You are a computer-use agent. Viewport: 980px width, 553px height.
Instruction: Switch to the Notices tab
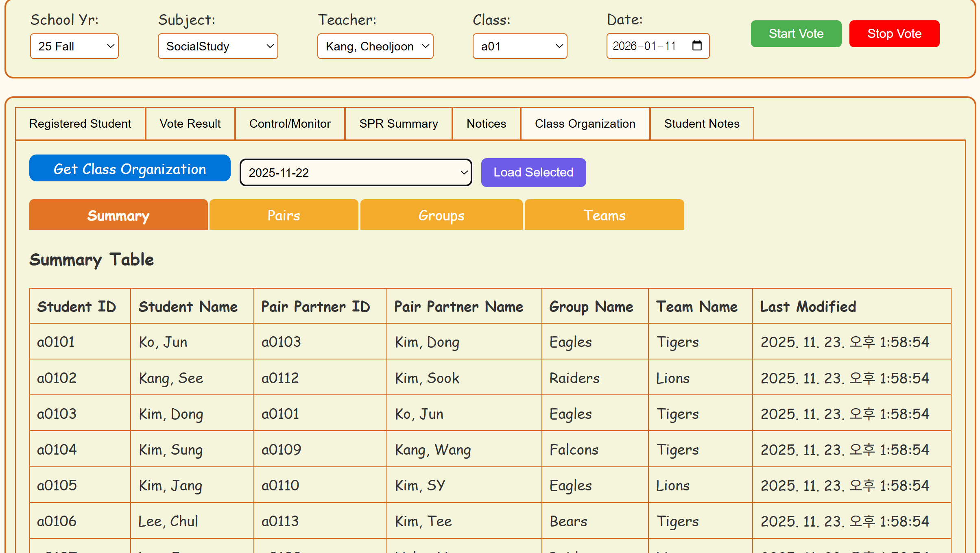[x=486, y=124]
